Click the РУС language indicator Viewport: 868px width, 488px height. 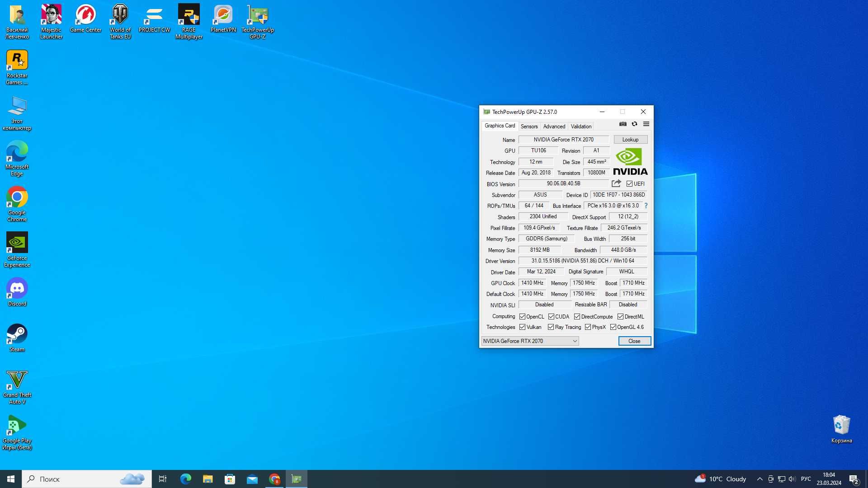pyautogui.click(x=806, y=479)
